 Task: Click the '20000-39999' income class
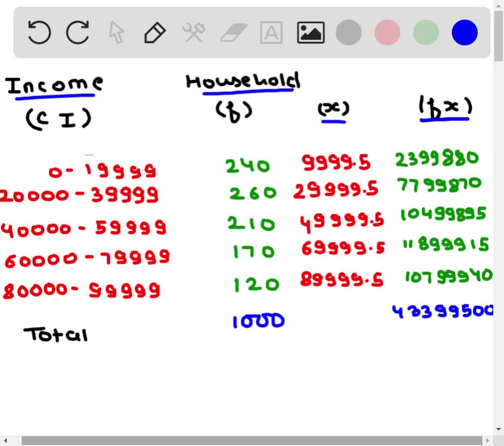[x=79, y=195]
